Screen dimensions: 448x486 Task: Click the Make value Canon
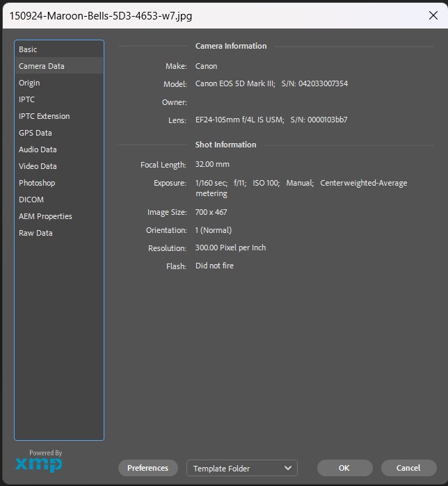coord(206,66)
